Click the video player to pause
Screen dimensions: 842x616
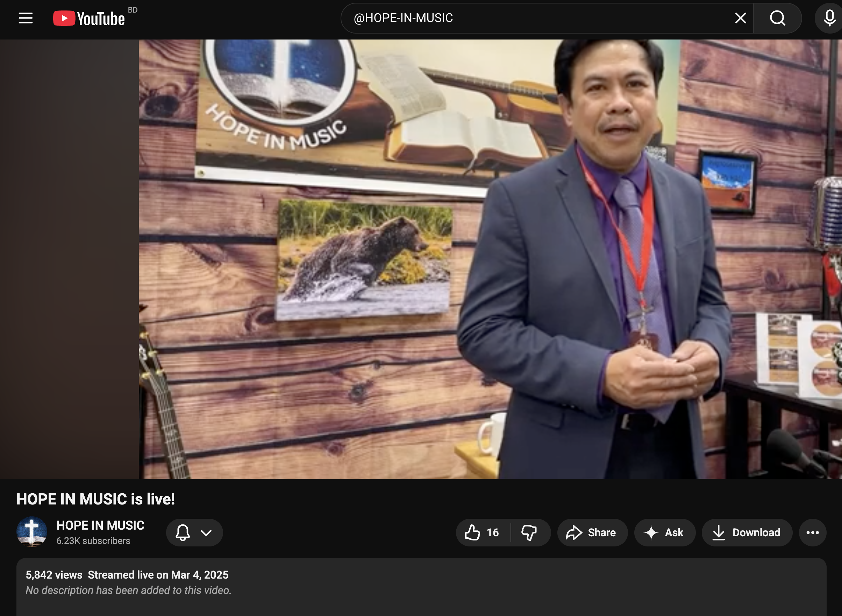(421, 259)
